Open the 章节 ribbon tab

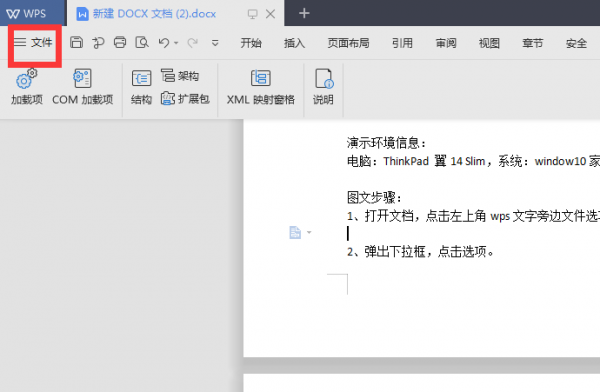coord(533,43)
